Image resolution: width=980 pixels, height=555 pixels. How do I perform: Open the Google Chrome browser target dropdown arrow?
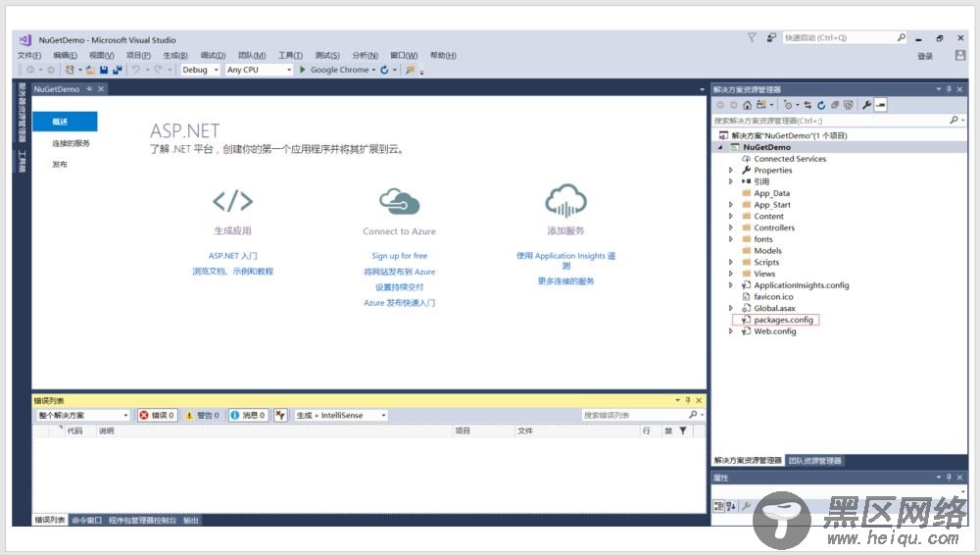tap(373, 70)
